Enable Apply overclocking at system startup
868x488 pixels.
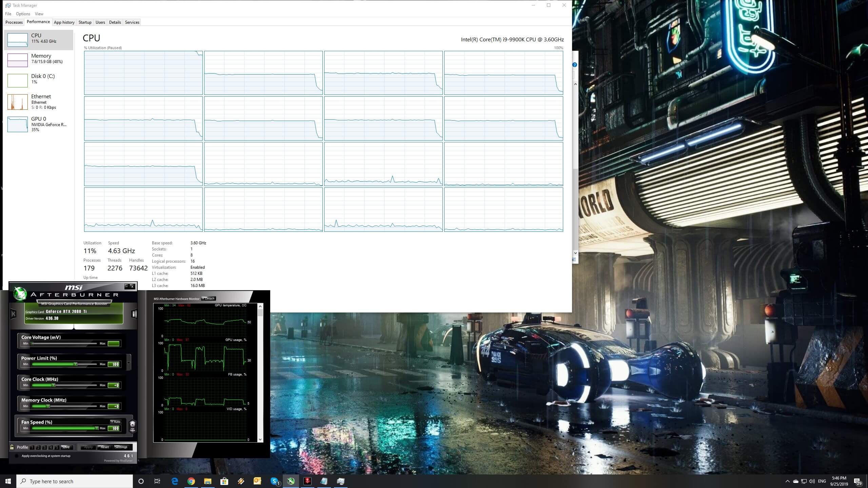pyautogui.click(x=17, y=456)
